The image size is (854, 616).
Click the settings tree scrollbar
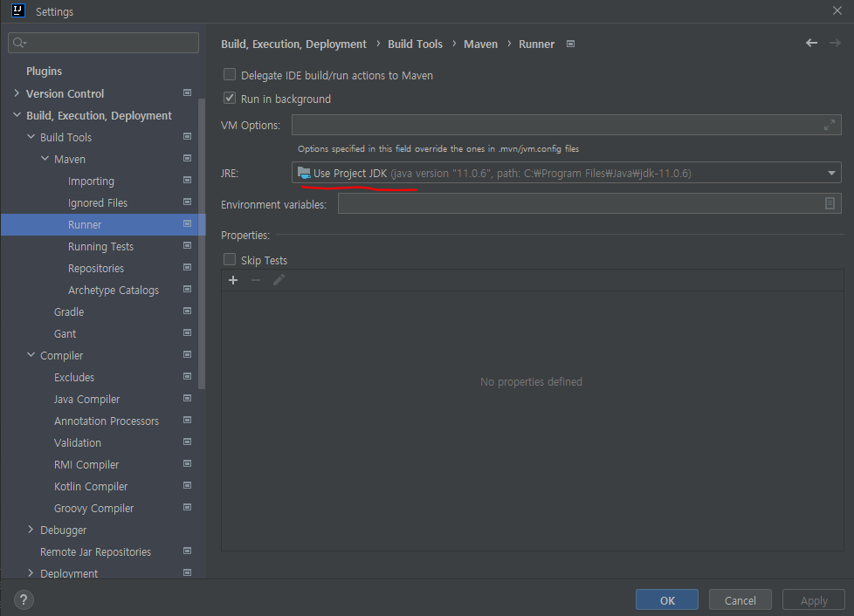202,243
